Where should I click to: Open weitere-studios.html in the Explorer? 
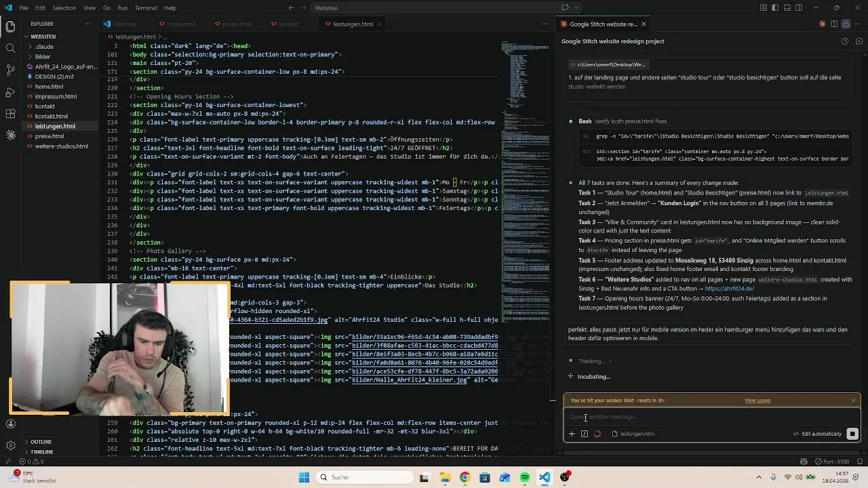[x=61, y=146]
